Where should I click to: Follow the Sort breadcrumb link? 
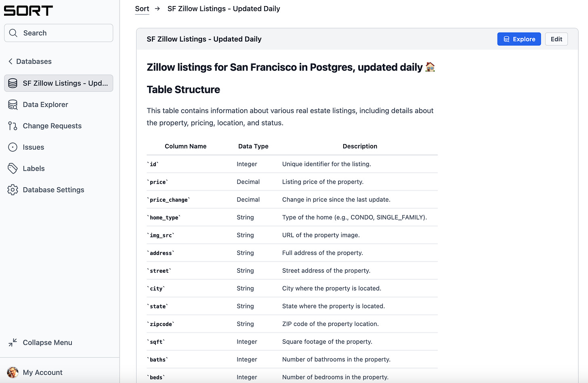click(x=142, y=9)
